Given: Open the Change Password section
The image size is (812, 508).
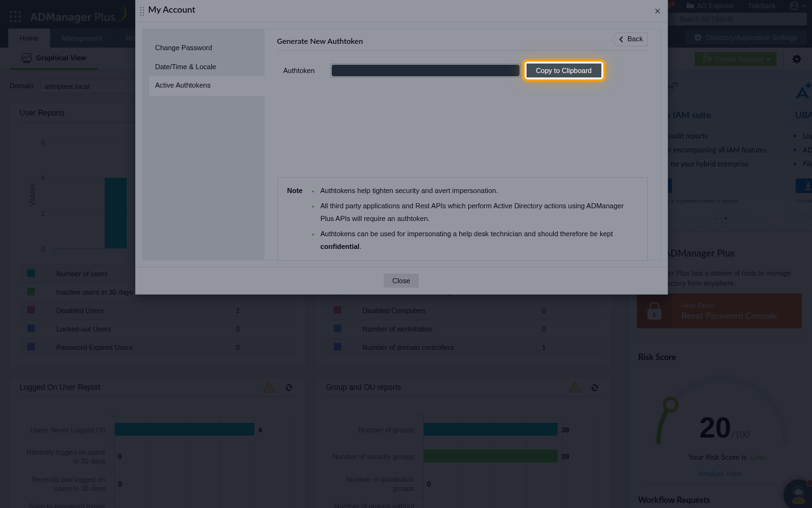Looking at the screenshot, I should (x=183, y=48).
